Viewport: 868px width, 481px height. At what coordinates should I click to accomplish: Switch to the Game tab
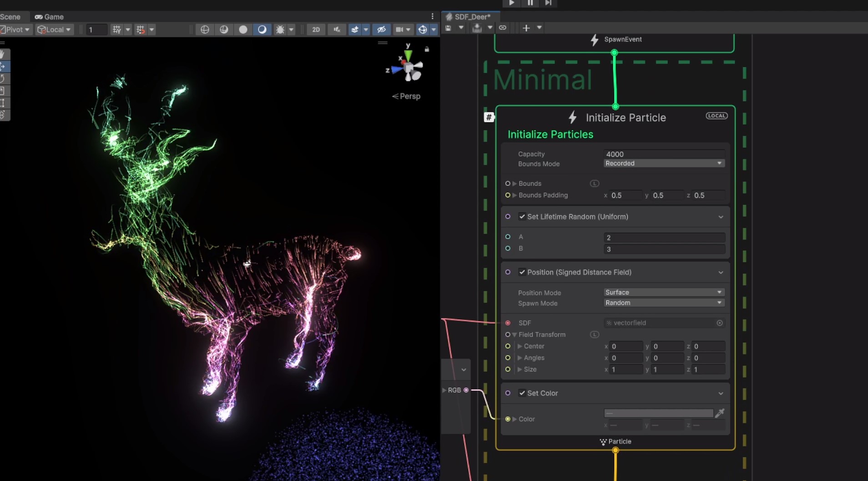pos(49,17)
